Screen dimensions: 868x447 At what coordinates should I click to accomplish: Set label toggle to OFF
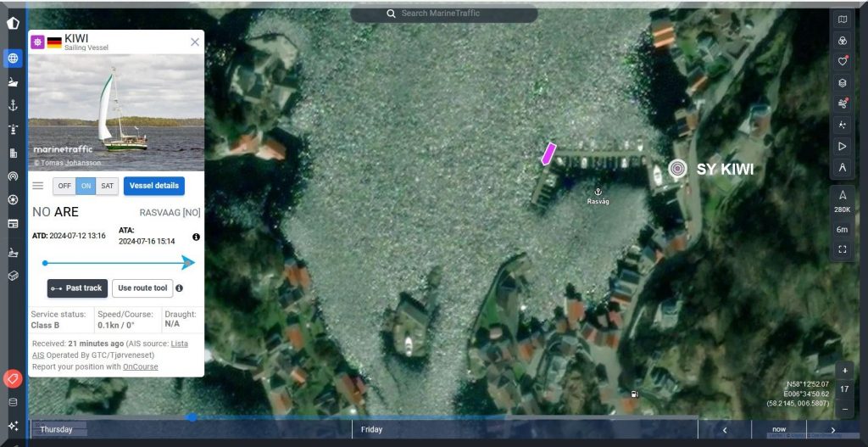(x=64, y=186)
